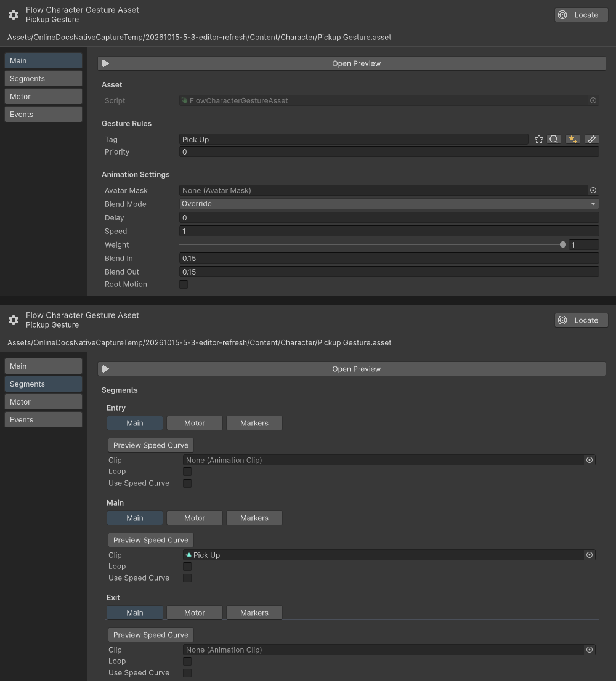Click the Blend In value field

coord(389,258)
